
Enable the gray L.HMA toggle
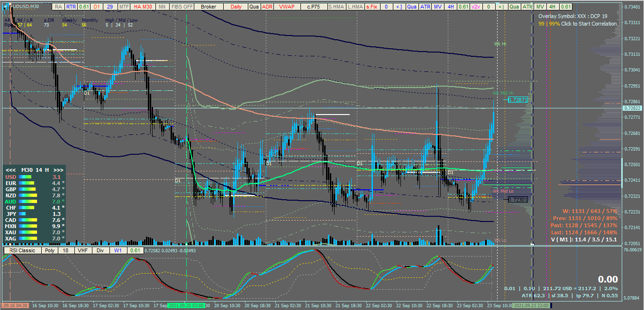coord(356,7)
